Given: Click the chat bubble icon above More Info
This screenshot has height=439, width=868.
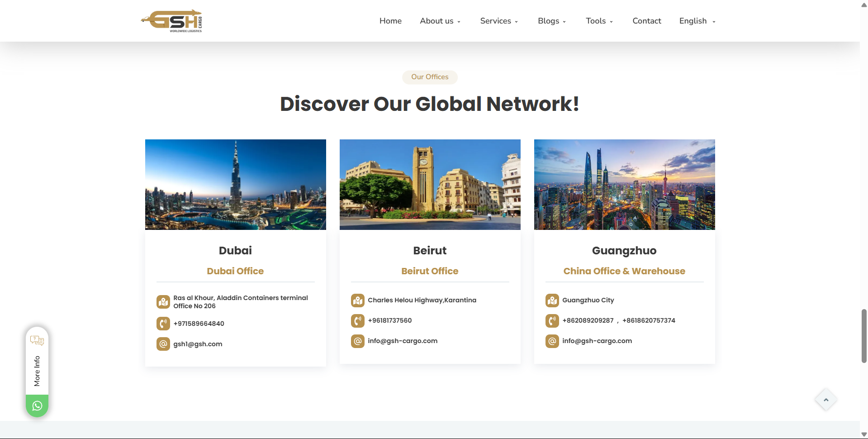Looking at the screenshot, I should [37, 340].
